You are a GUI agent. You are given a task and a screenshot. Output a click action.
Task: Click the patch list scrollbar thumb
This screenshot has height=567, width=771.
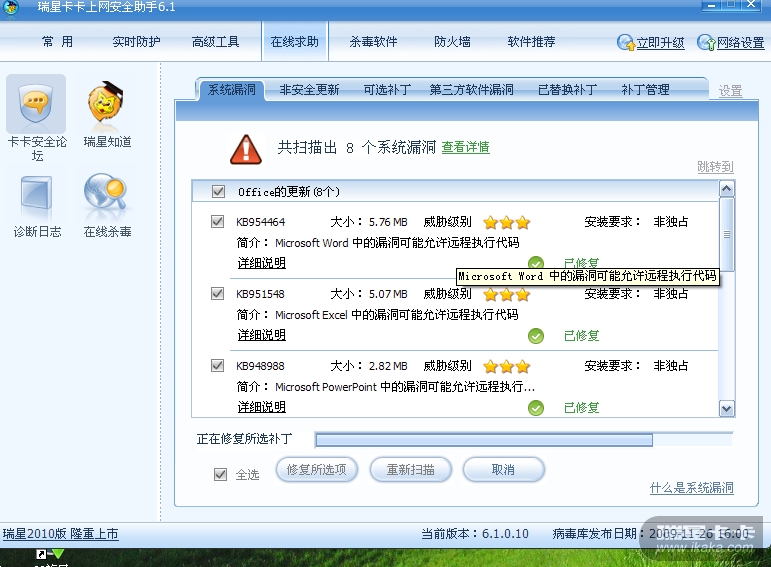pyautogui.click(x=727, y=234)
